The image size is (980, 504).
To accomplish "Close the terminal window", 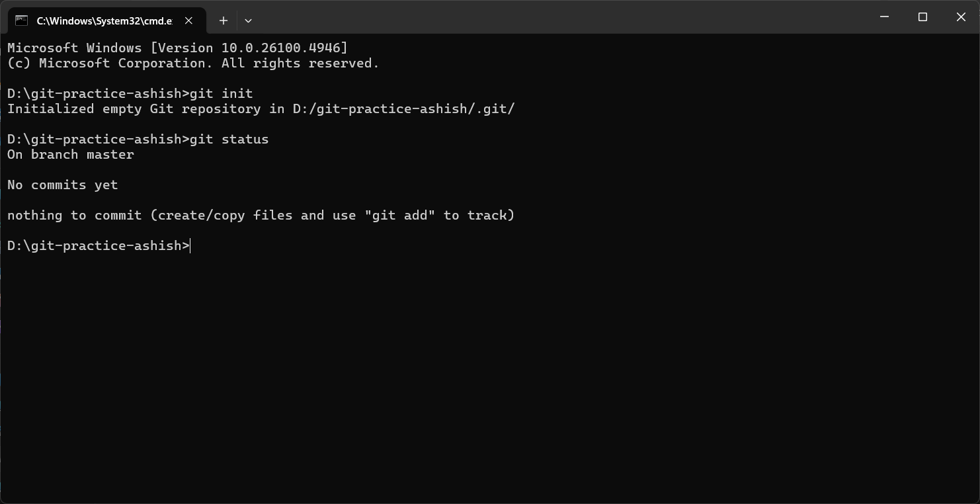I will pos(961,17).
